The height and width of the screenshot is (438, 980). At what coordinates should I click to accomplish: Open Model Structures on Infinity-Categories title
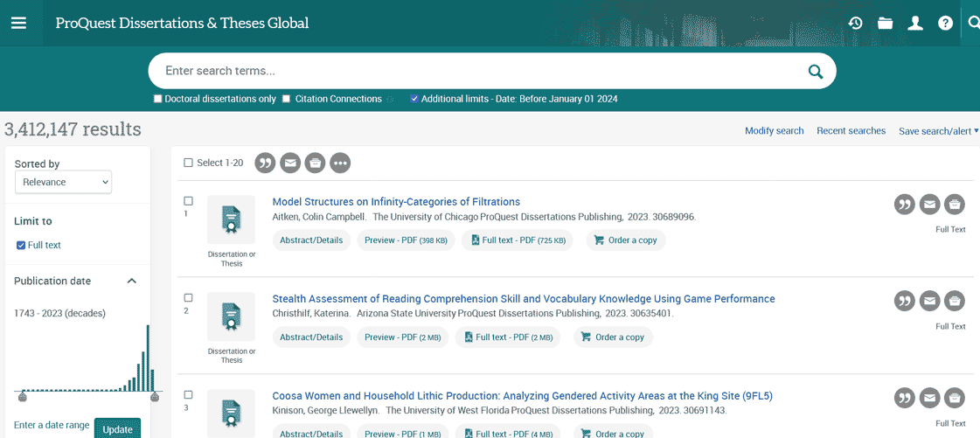coord(396,202)
